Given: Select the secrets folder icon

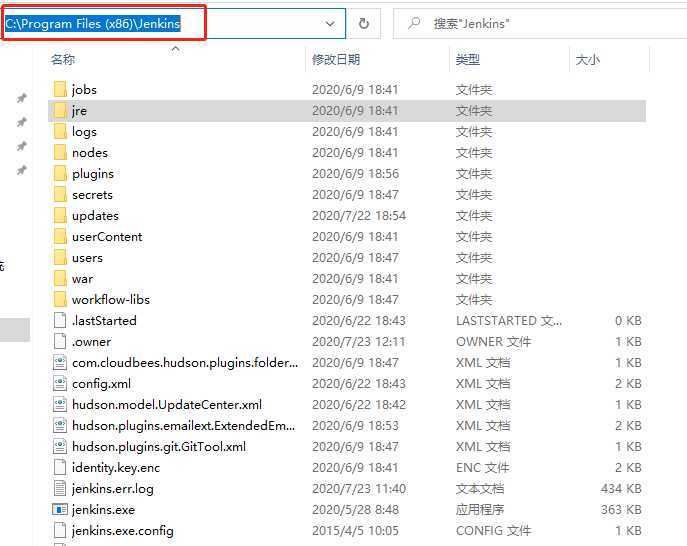Looking at the screenshot, I should click(x=60, y=195).
